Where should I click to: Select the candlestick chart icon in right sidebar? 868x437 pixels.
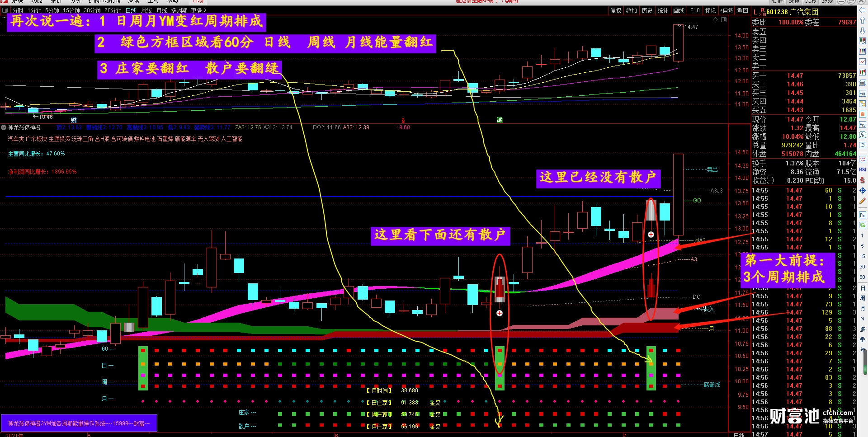[863, 72]
